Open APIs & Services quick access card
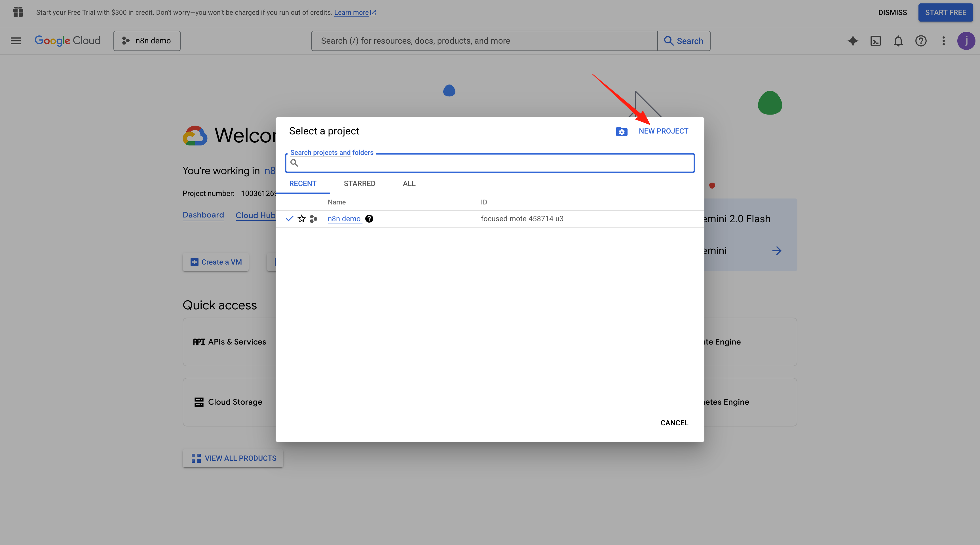The image size is (980, 545). pyautogui.click(x=229, y=342)
